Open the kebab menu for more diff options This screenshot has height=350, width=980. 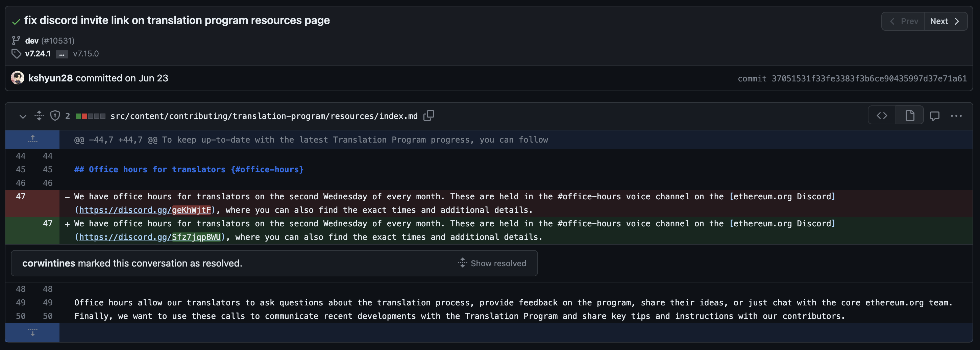pyautogui.click(x=957, y=116)
